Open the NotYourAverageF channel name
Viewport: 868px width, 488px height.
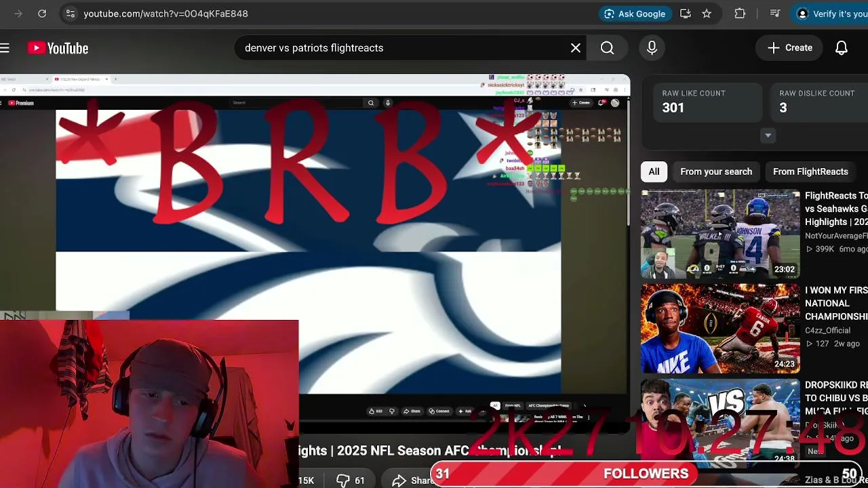tap(836, 236)
